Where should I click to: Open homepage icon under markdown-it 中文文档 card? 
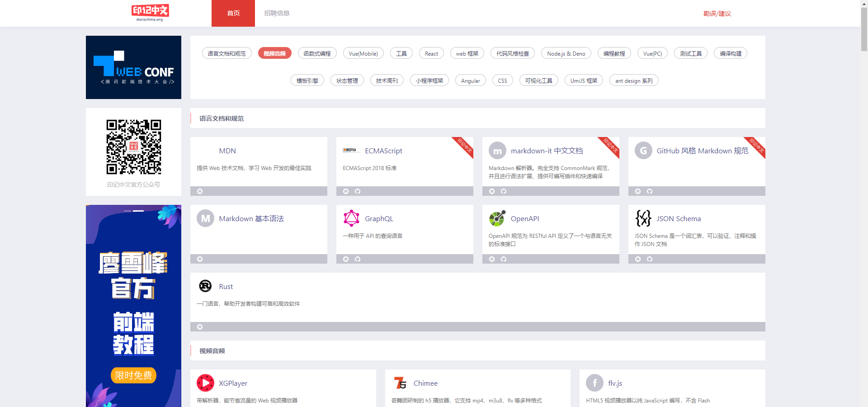492,191
